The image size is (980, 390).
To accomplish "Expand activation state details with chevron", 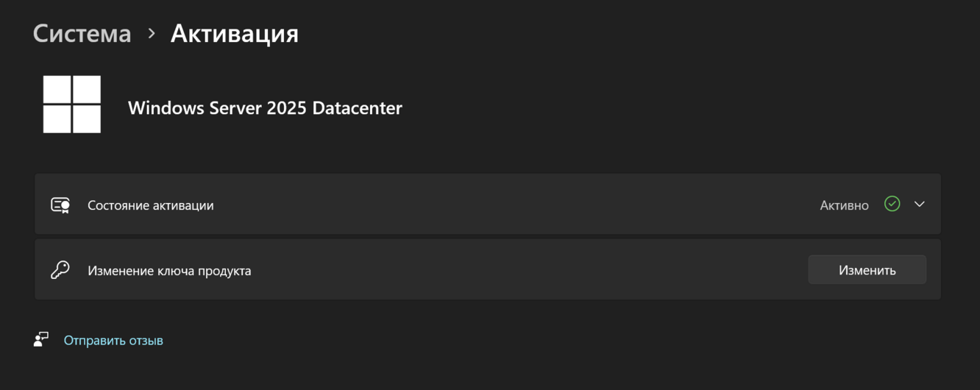I will [919, 205].
